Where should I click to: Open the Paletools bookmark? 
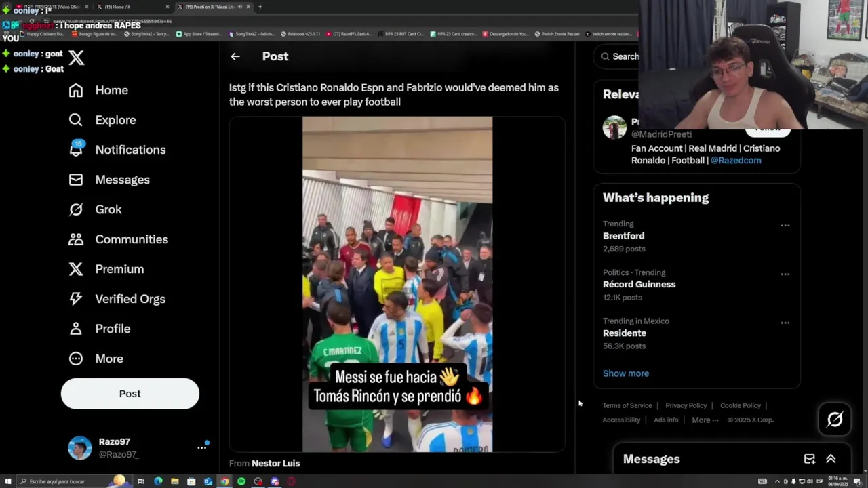(x=302, y=33)
